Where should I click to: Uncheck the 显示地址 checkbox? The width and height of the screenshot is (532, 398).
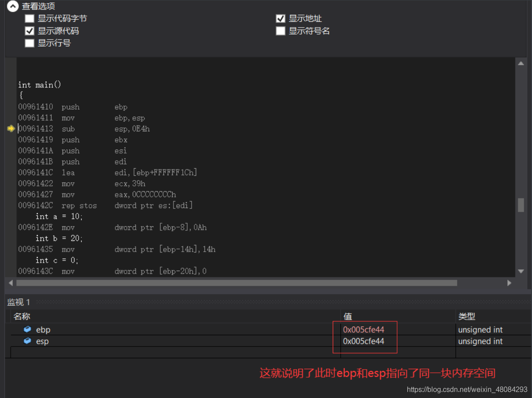[x=280, y=18]
